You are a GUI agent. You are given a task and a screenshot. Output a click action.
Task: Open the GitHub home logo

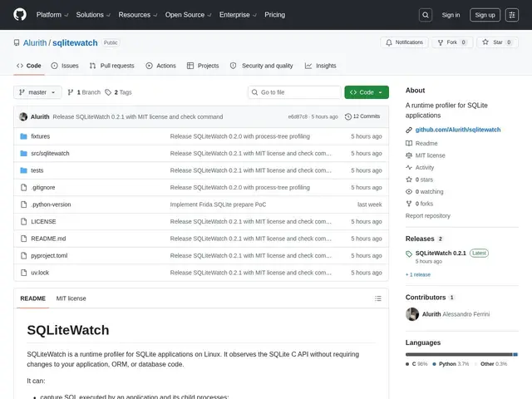[20, 15]
